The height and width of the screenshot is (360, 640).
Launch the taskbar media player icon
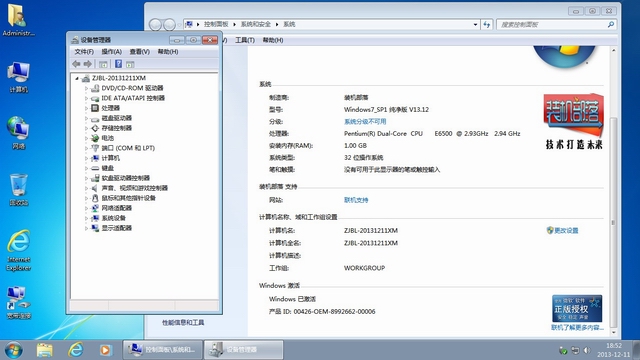105,350
